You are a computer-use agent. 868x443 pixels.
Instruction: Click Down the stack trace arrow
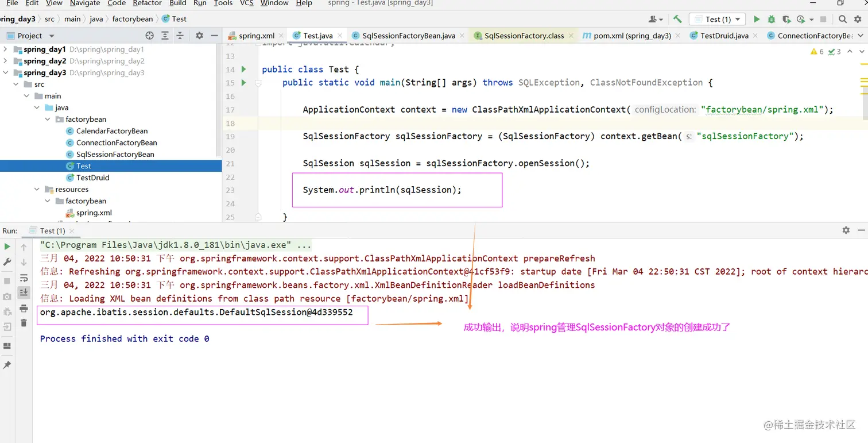click(24, 262)
